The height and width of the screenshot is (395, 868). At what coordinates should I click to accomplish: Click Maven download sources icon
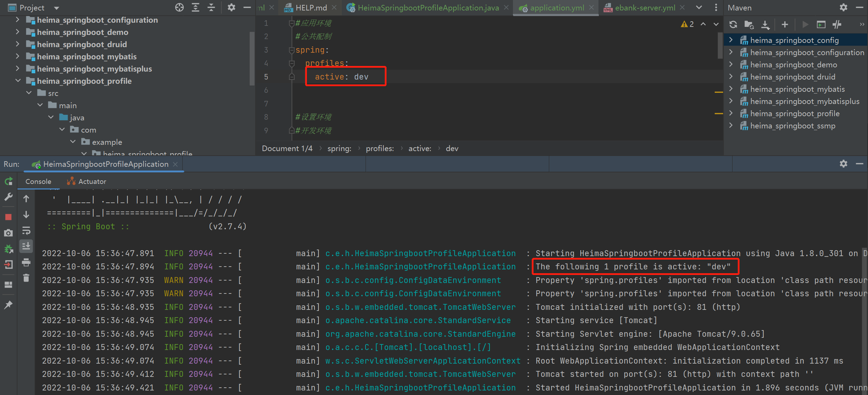tap(765, 24)
